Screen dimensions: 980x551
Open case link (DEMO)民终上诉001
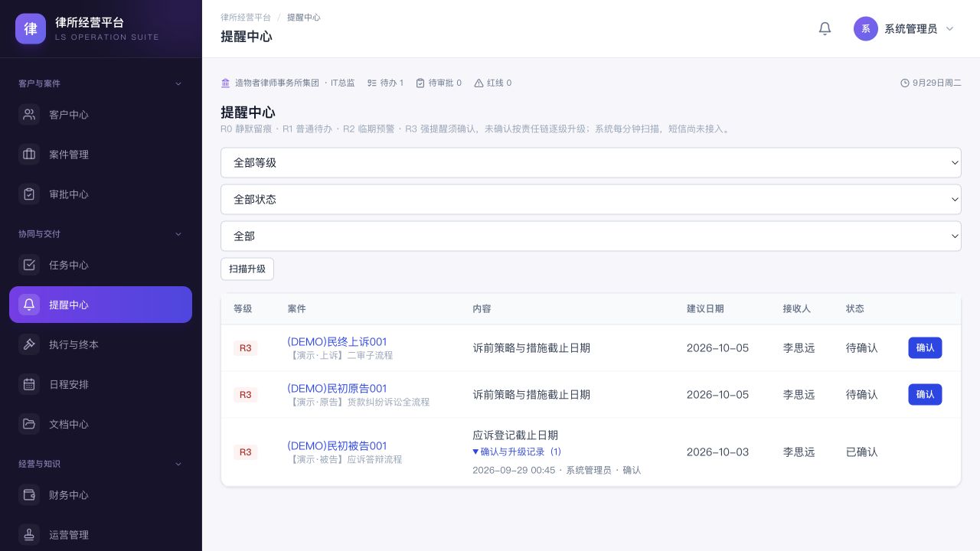pyautogui.click(x=337, y=341)
